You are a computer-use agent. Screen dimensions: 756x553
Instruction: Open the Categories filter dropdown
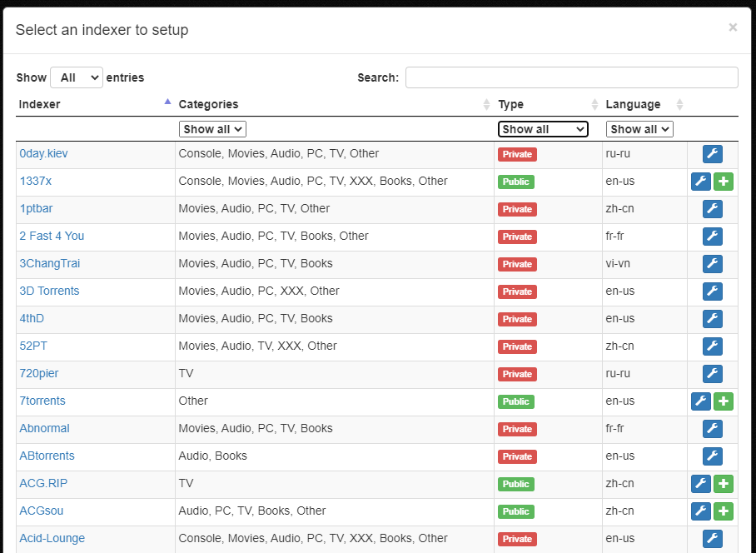point(211,129)
